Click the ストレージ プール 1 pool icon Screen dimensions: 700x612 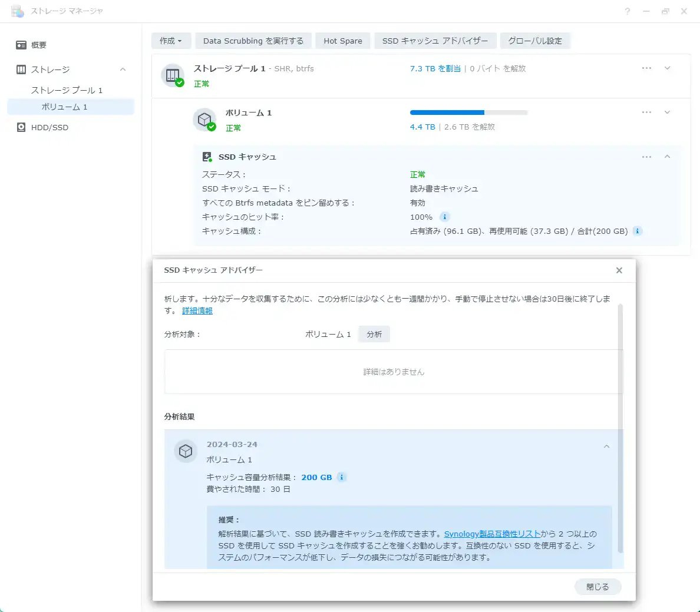point(173,75)
